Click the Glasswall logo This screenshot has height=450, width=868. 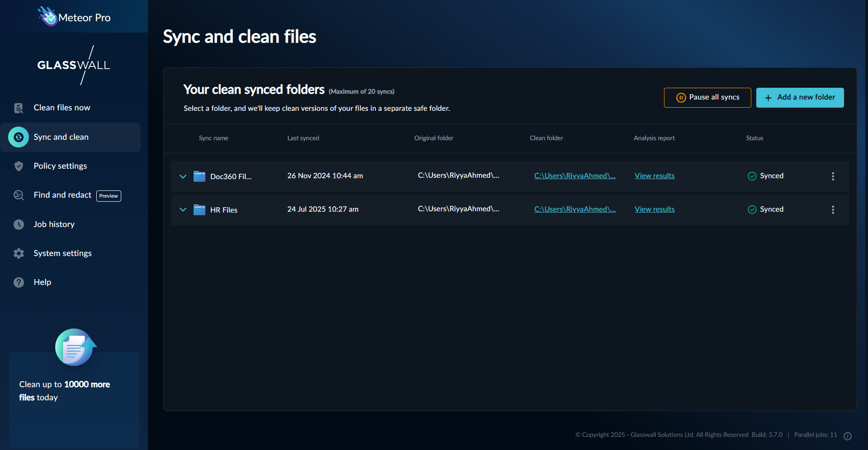(74, 65)
